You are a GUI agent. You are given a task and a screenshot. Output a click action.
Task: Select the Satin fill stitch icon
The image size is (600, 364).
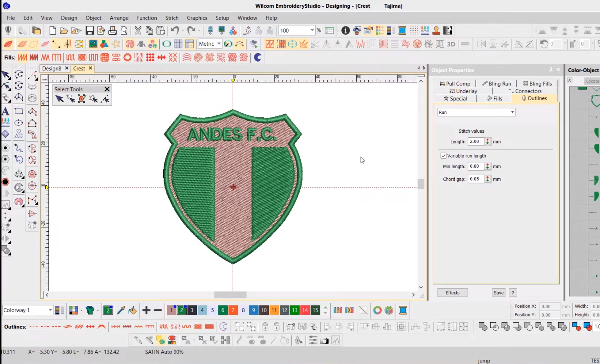(23, 57)
